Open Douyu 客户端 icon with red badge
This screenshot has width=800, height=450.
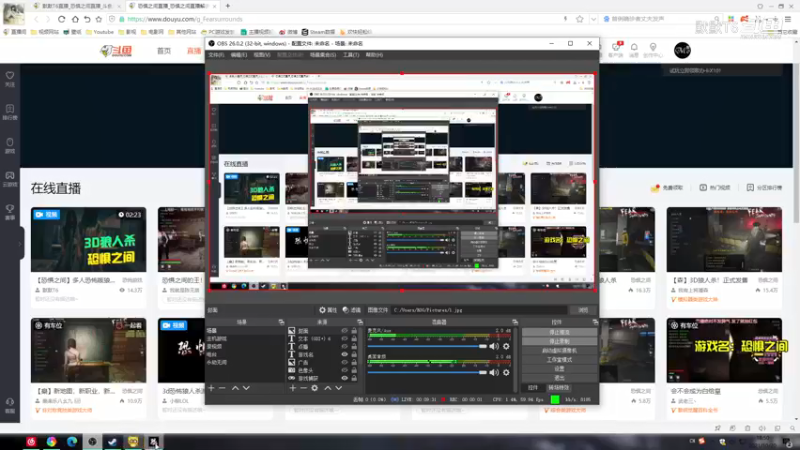click(x=616, y=49)
